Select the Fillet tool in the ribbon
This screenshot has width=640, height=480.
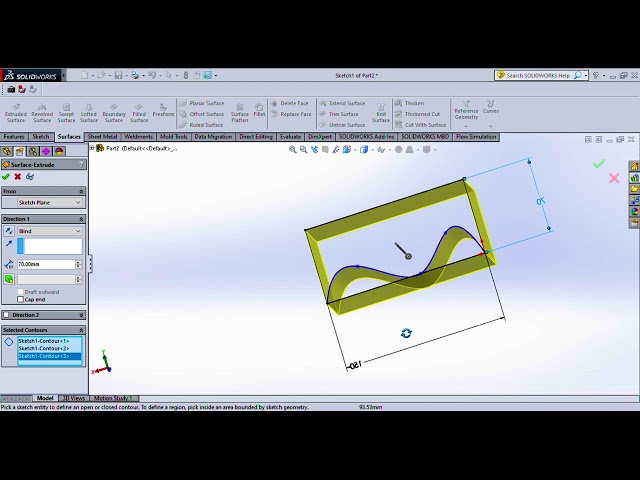(259, 110)
